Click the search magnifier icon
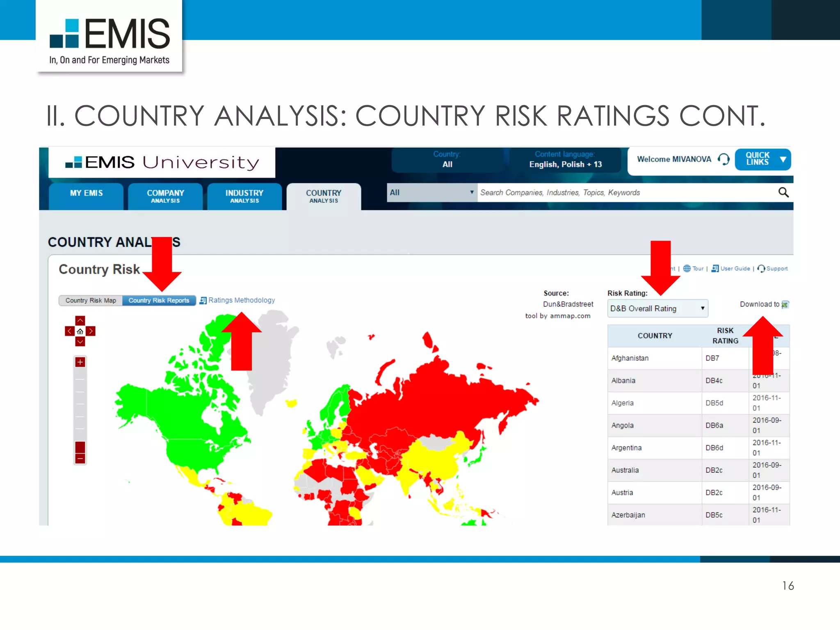Screen dimensions: 840x630 point(783,192)
